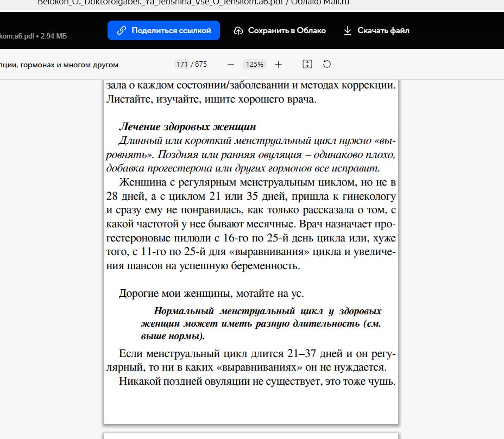Screen dimensions: 504x439
Task: Click the book subtitle about гормонах
Action: coord(60,64)
